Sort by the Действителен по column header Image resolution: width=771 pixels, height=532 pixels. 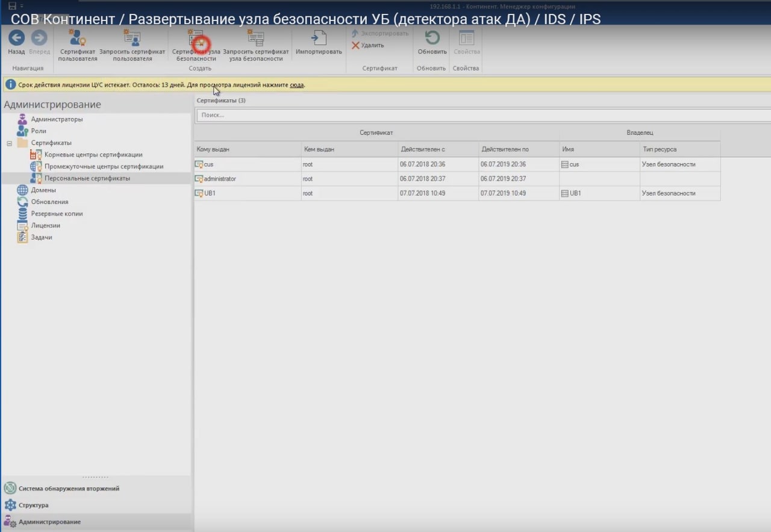[x=518, y=149]
